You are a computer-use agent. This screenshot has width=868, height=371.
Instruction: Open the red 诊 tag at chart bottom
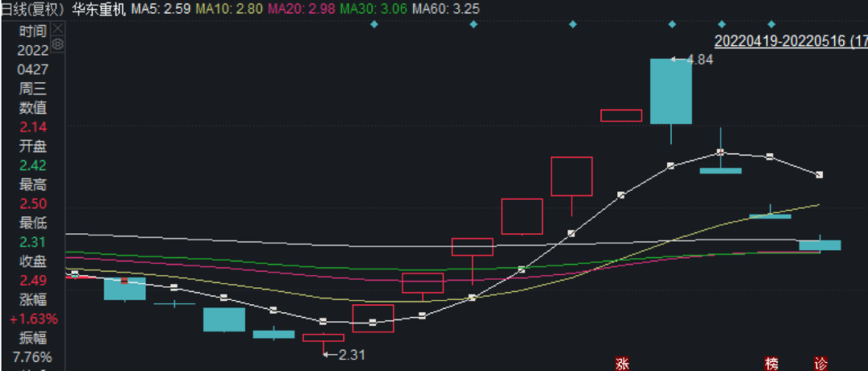821,364
